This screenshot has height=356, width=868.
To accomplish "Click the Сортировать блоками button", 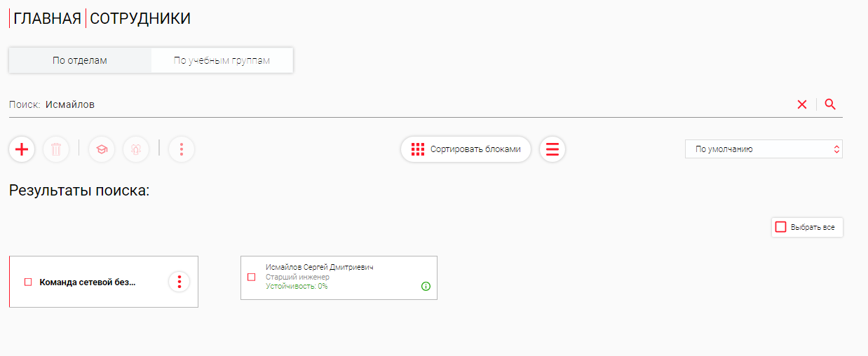I will pos(466,149).
